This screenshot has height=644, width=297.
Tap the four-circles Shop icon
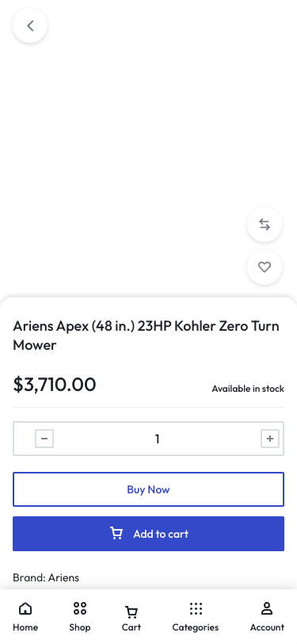click(x=79, y=608)
